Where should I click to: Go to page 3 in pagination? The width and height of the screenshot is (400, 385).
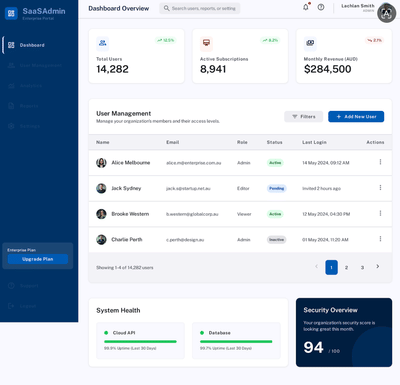[362, 267]
